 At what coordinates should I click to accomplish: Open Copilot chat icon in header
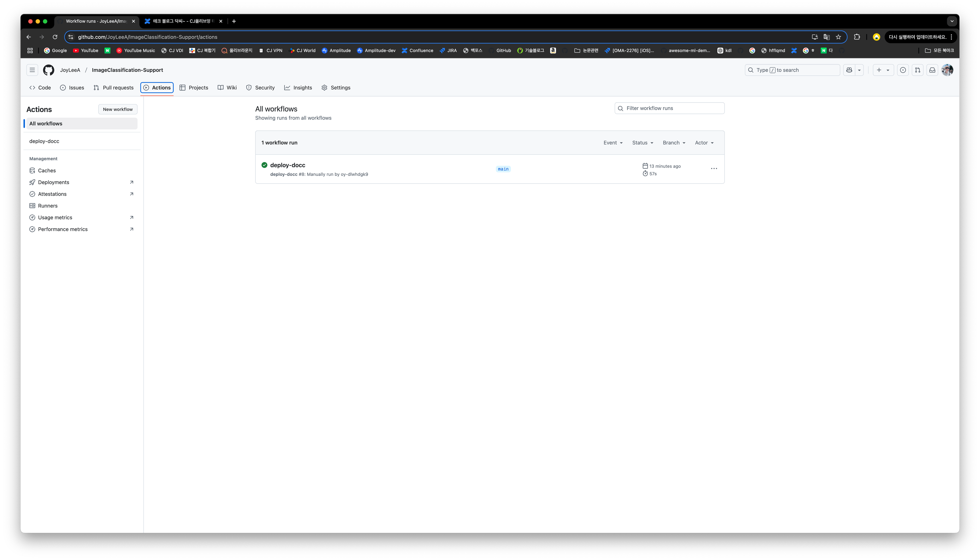coord(849,70)
